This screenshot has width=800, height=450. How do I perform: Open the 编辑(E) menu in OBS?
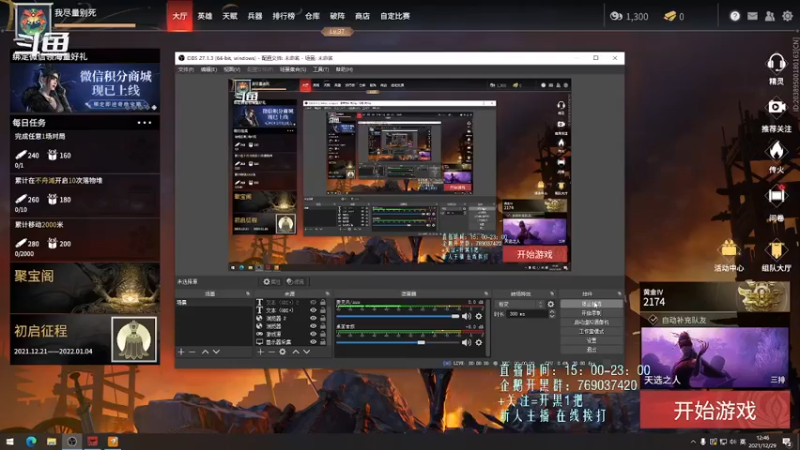point(209,69)
